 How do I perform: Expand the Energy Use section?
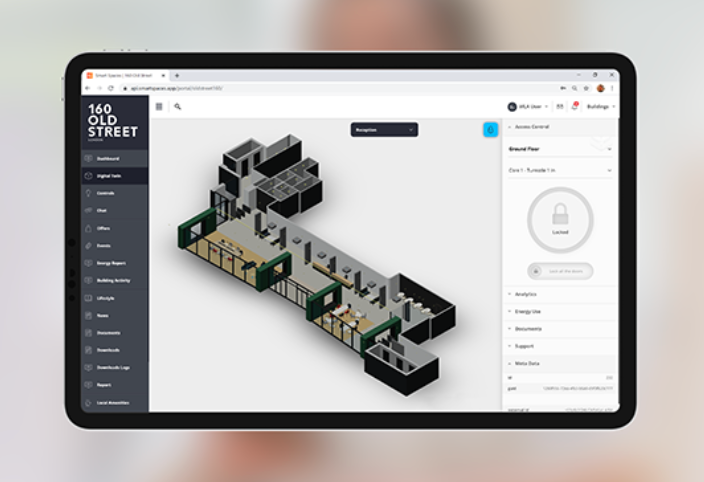point(560,311)
